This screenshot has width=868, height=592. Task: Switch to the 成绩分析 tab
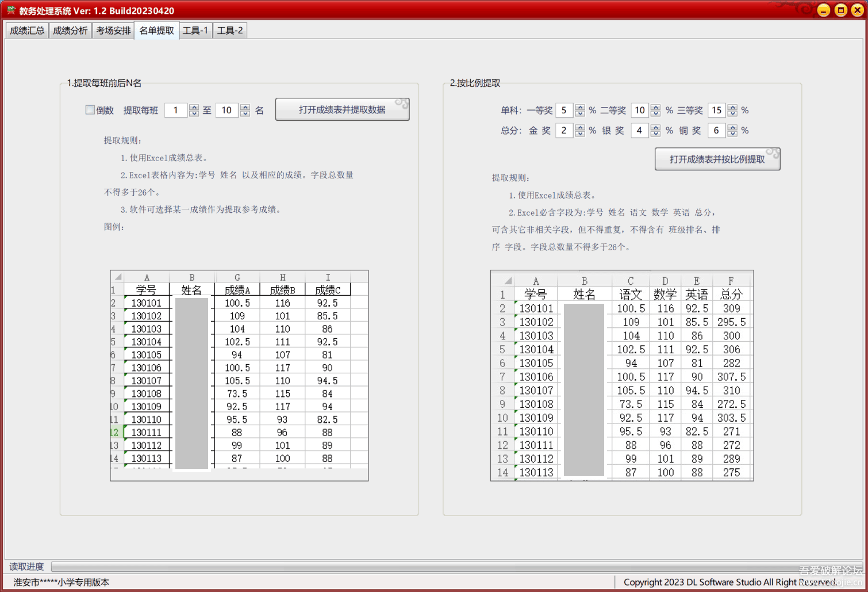(x=70, y=30)
